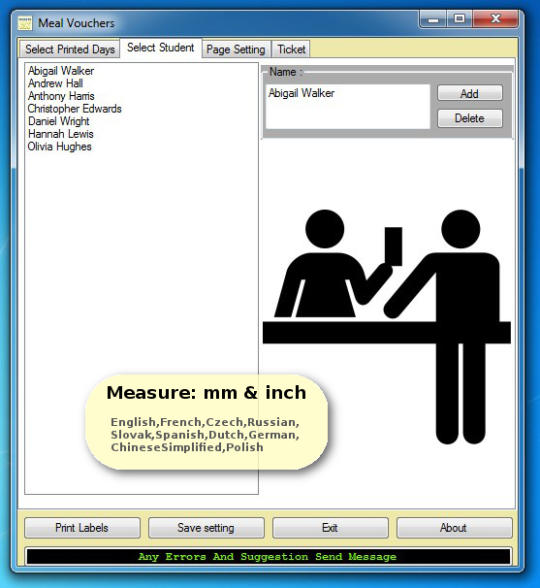This screenshot has height=588, width=540.
Task: Click the Save setting button
Action: (x=206, y=528)
